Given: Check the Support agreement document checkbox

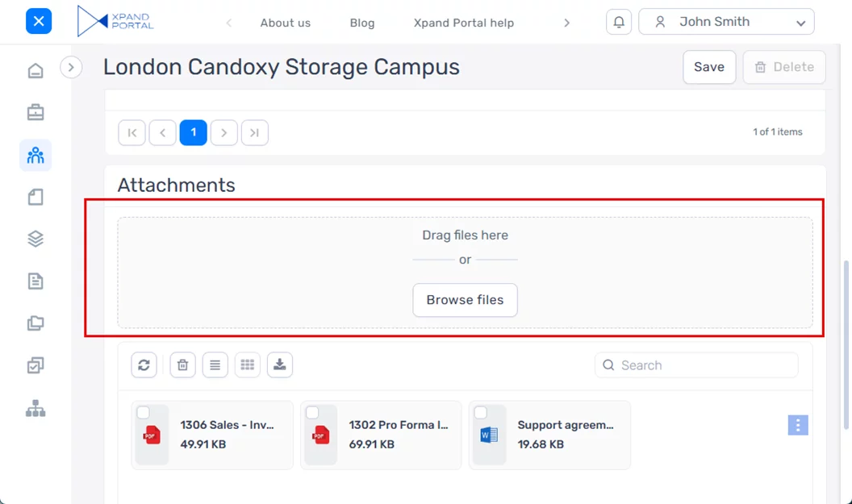Looking at the screenshot, I should (480, 413).
